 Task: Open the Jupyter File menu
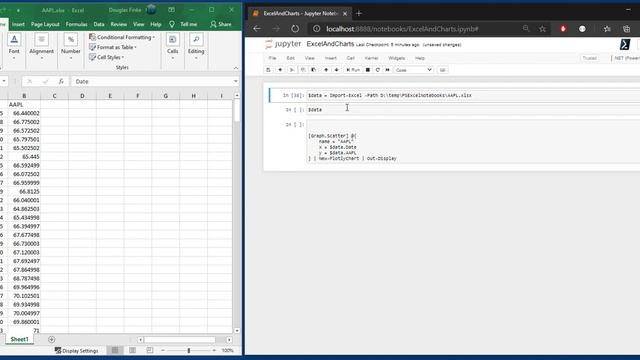272,58
